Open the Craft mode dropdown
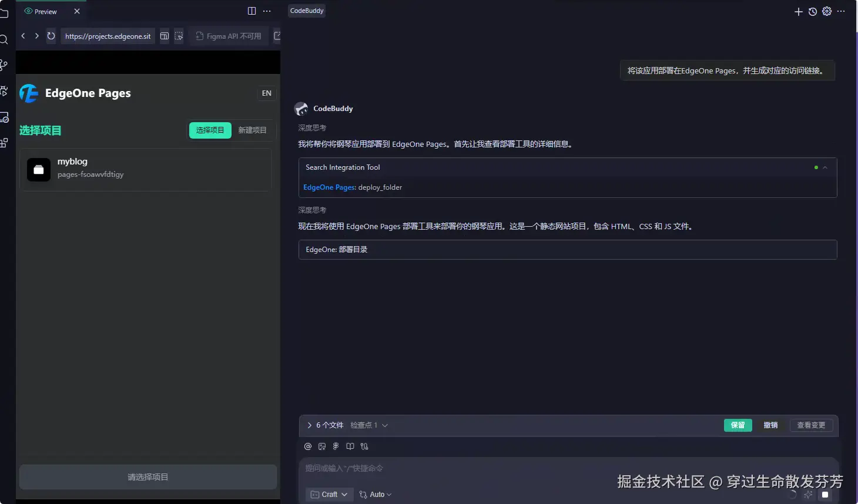The image size is (858, 504). 330,495
